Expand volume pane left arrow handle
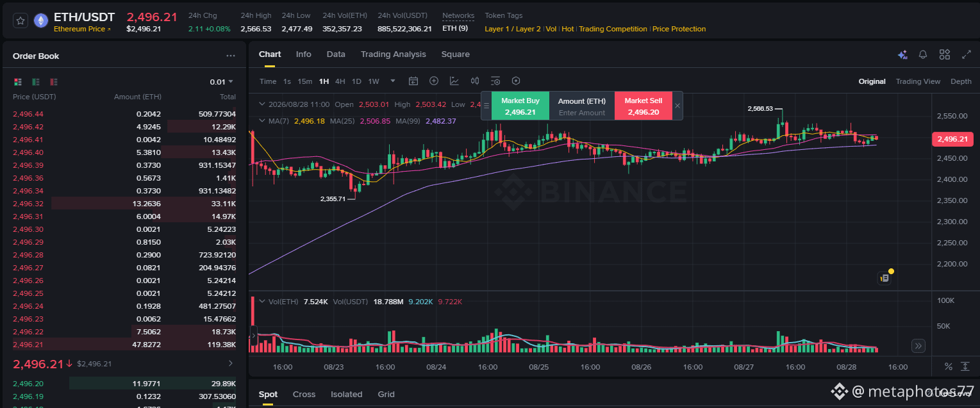The height and width of the screenshot is (408, 980). (x=253, y=336)
